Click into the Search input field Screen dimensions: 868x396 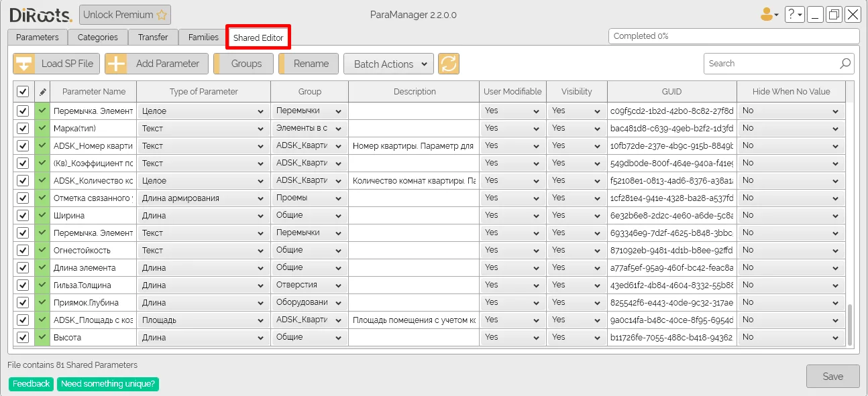(x=771, y=64)
